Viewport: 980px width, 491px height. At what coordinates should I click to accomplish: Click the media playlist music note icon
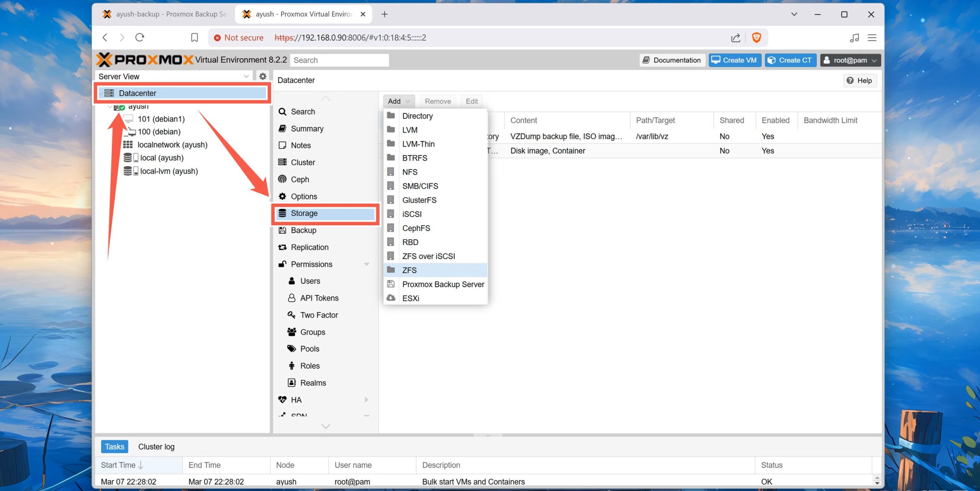pos(854,38)
